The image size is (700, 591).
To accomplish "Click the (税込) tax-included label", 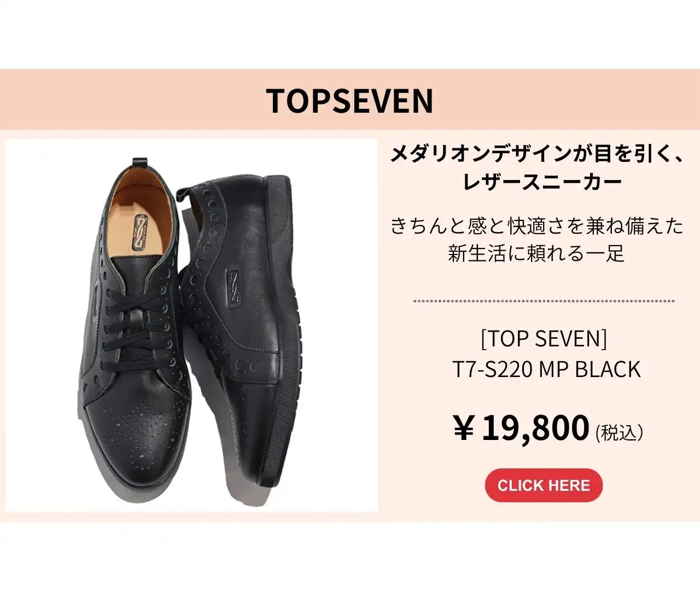I will pos(619,432).
